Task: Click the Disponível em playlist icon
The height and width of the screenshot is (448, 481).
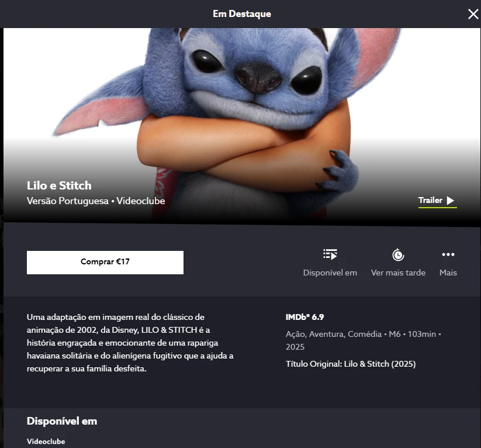Action: pyautogui.click(x=330, y=254)
